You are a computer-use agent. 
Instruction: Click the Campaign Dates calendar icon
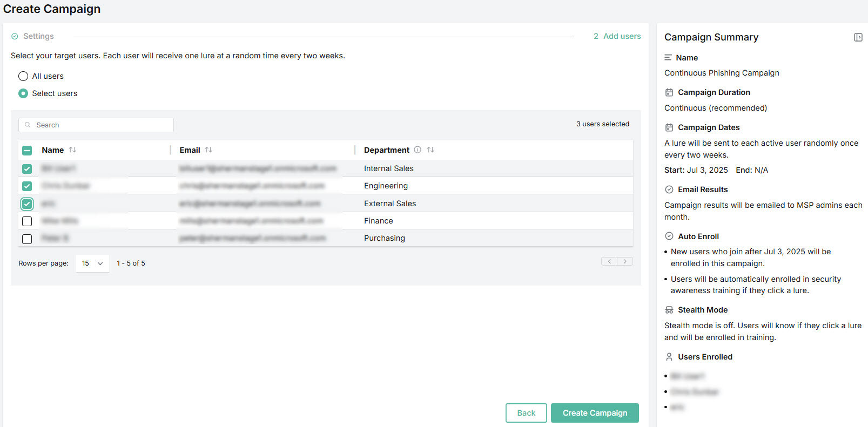(x=669, y=127)
